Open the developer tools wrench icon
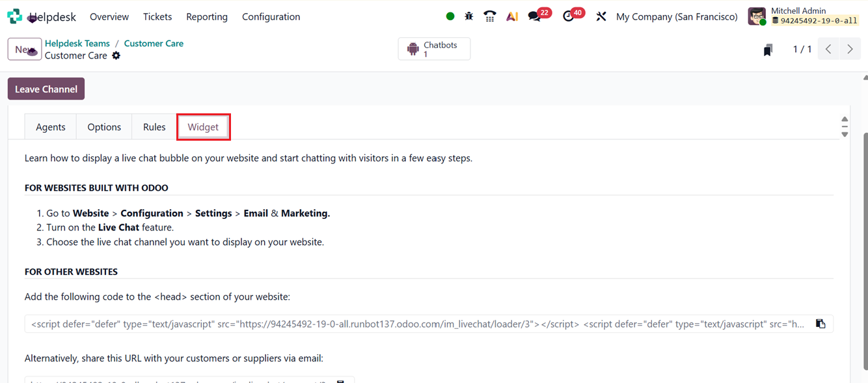 click(601, 16)
